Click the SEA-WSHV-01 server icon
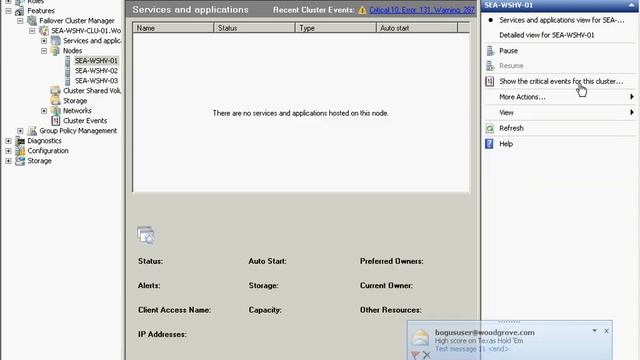The height and width of the screenshot is (360, 640). click(x=68, y=61)
